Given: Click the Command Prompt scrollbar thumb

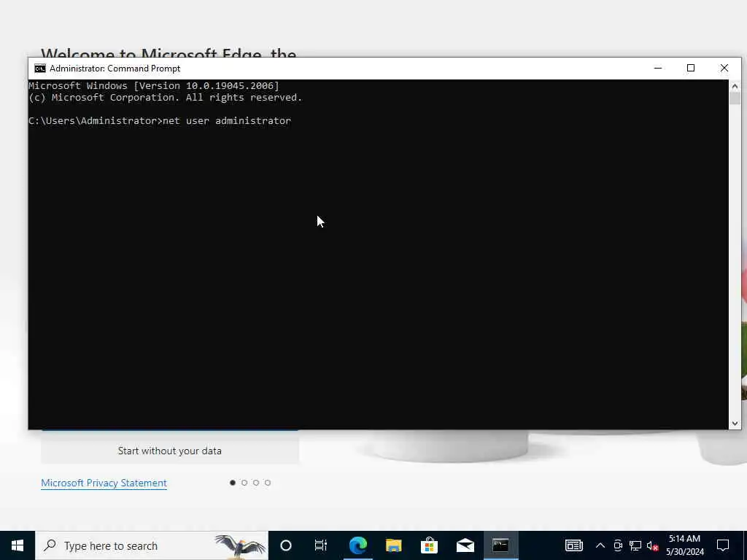Looking at the screenshot, I should click(x=735, y=98).
